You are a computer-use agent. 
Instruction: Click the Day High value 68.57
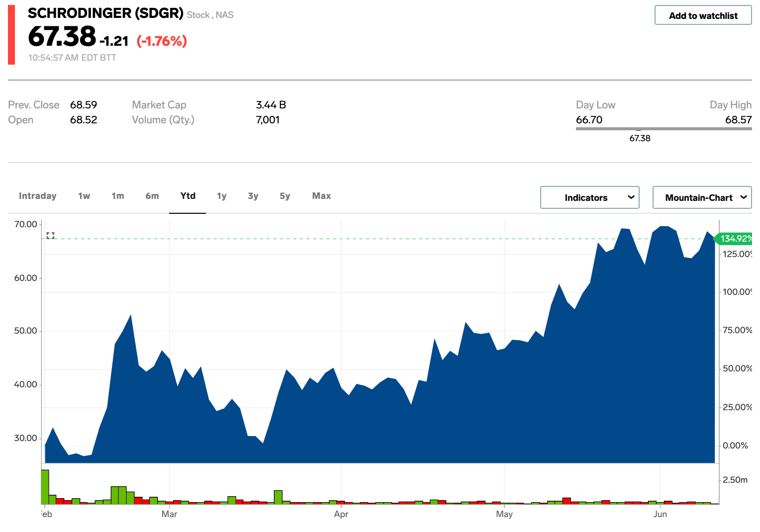pos(738,120)
